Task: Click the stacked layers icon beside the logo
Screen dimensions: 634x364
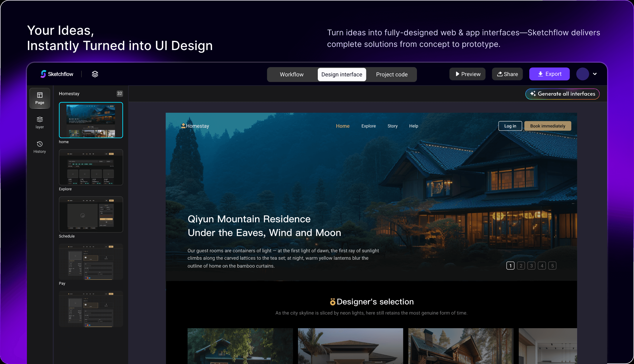Action: tap(95, 74)
